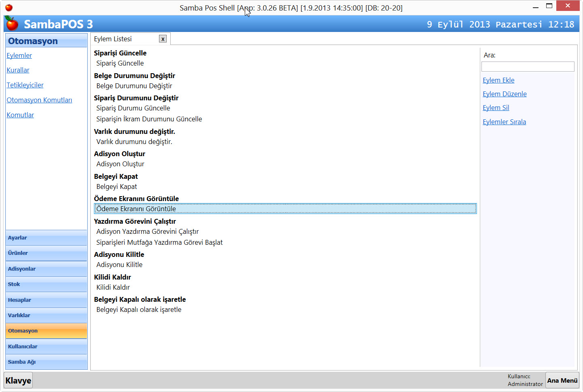Click the Eylem Ekle link
Screen dimensions: 583x392
(498, 80)
